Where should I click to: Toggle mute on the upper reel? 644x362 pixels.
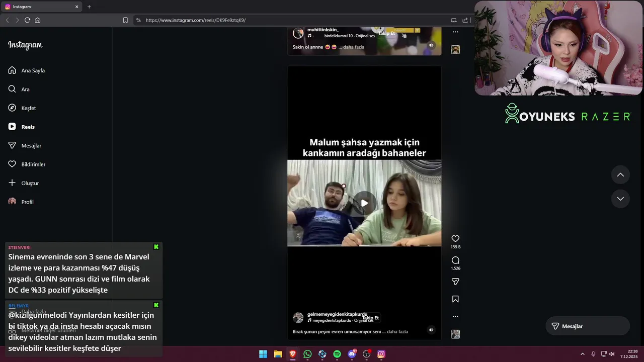(431, 45)
